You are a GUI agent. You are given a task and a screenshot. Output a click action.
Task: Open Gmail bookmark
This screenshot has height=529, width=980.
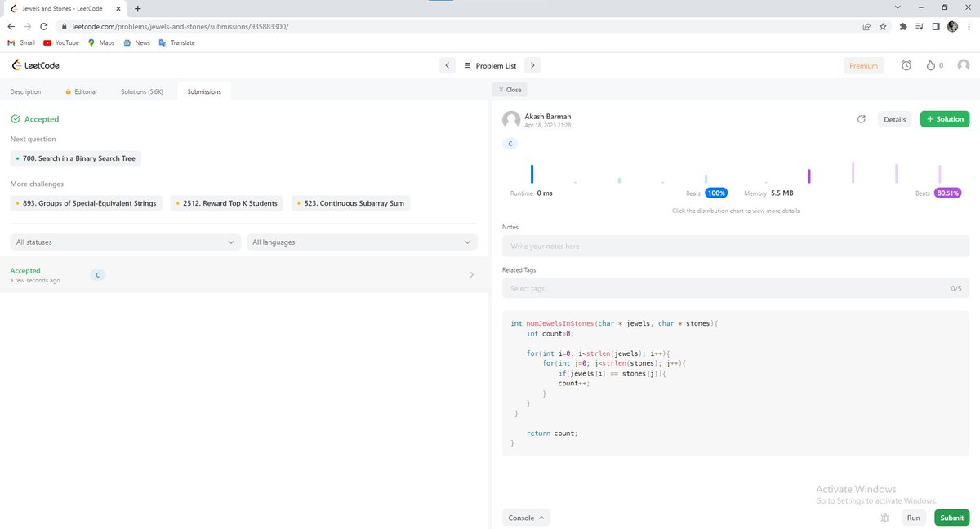21,42
